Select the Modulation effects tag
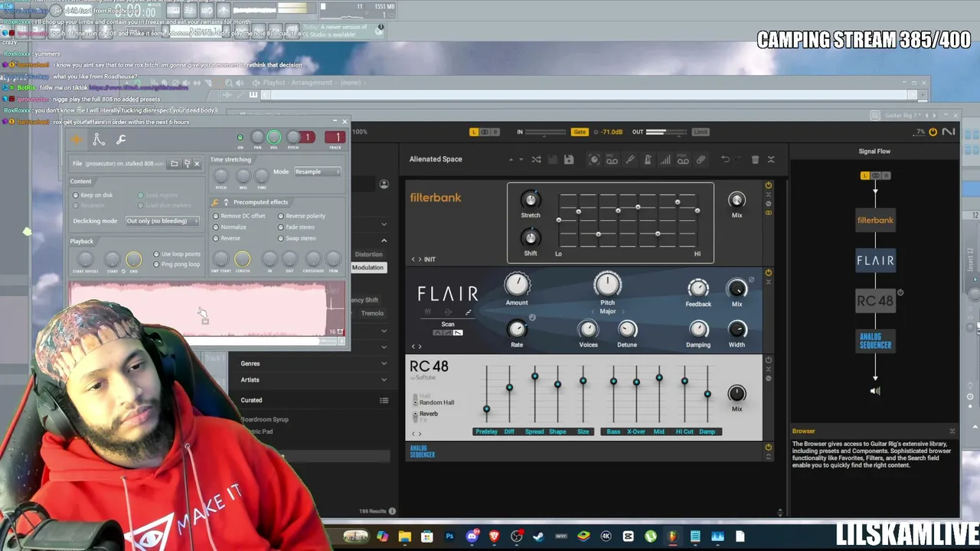980x551 pixels. [x=367, y=268]
